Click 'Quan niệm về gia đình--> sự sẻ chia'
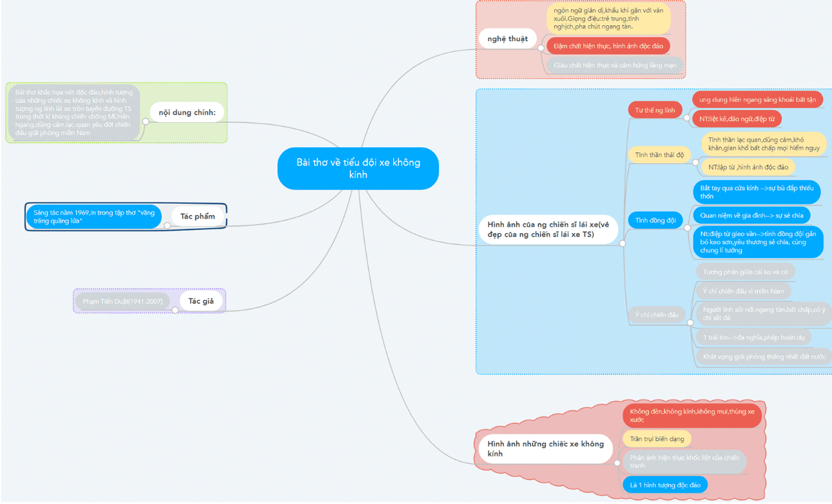The height and width of the screenshot is (504, 832). pos(751,215)
